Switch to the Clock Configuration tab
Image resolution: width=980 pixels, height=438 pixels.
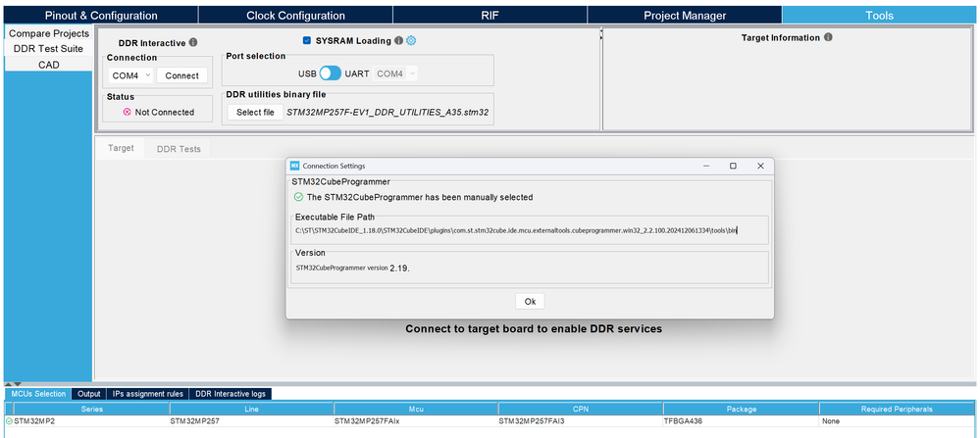pos(295,16)
